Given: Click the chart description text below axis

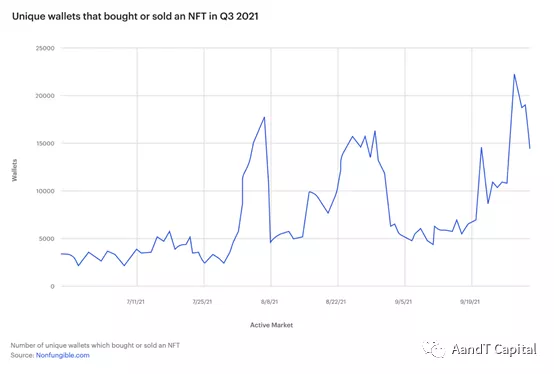Looking at the screenshot, I should [95, 345].
